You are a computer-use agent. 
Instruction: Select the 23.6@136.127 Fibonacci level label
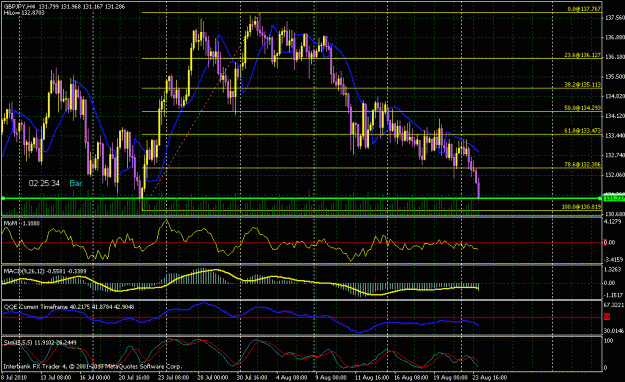[x=582, y=55]
